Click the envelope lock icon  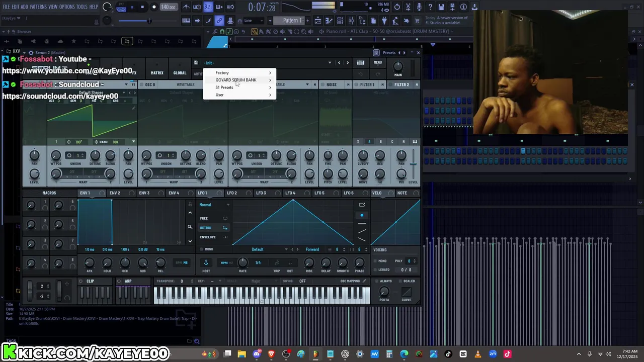[190, 205]
